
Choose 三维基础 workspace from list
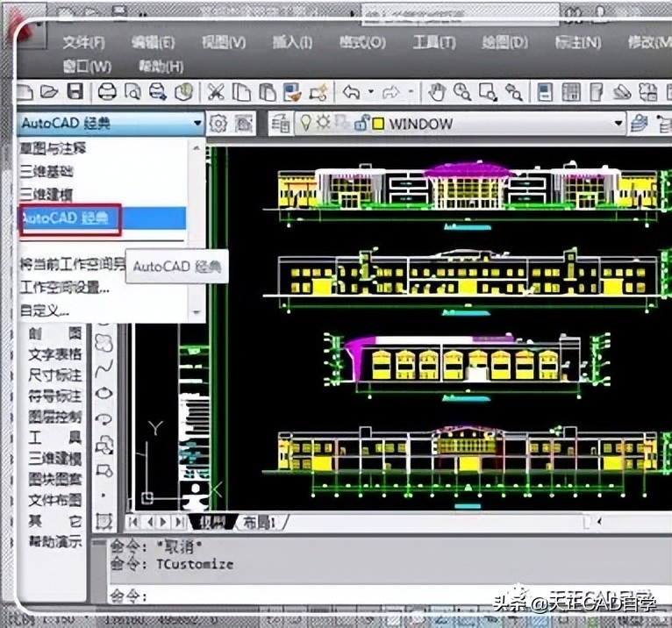46,171
